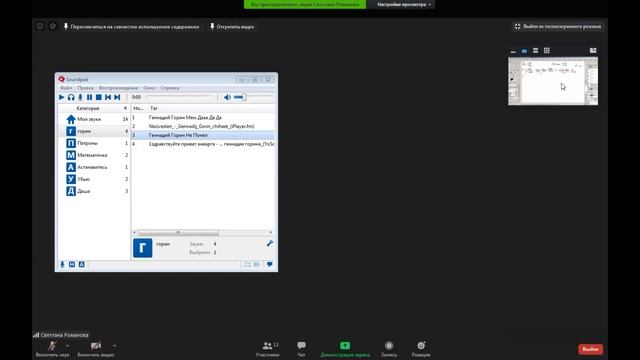Click the large Г category icon in details
The height and width of the screenshot is (360, 640).
[142, 248]
